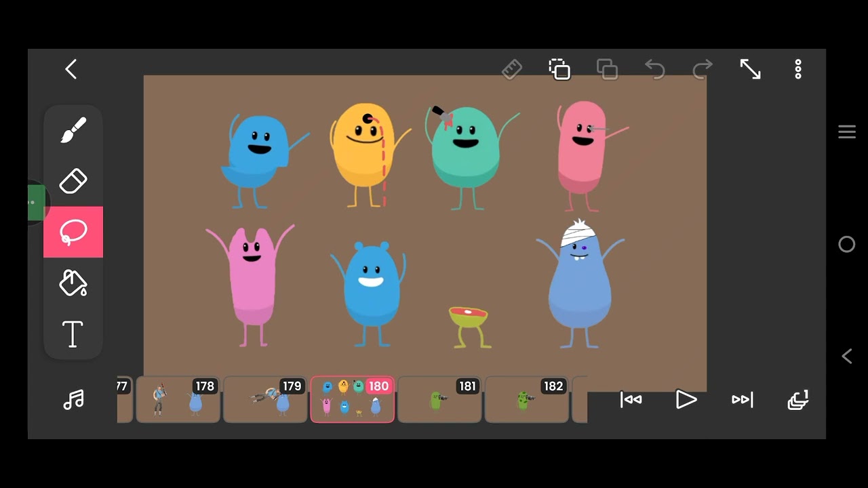Select partially visible frame 177
The image size is (868, 488).
coord(125,400)
